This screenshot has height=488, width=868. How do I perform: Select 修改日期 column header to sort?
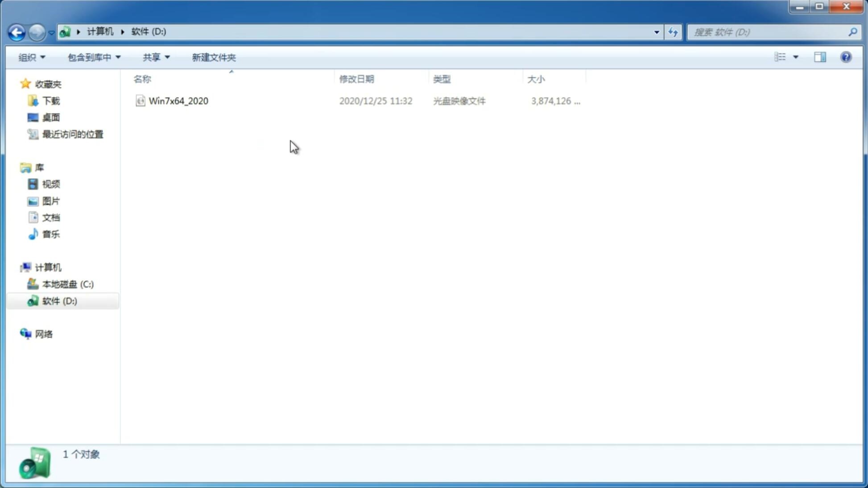tap(356, 78)
